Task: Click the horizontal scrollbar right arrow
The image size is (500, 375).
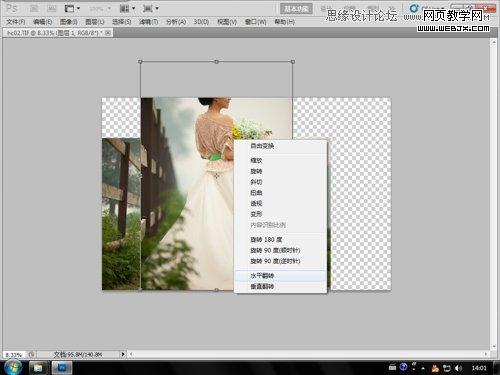Action: point(486,354)
